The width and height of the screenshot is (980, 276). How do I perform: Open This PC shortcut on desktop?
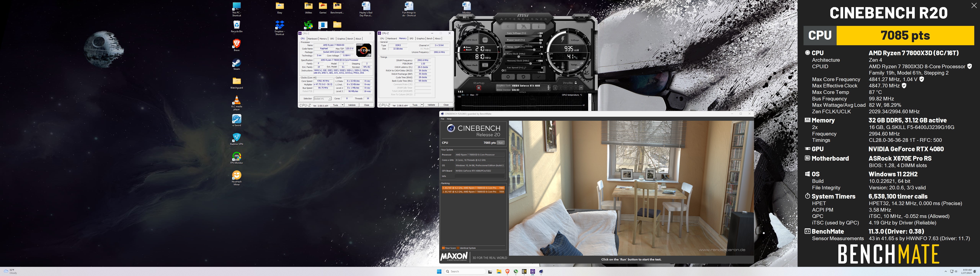tap(237, 9)
